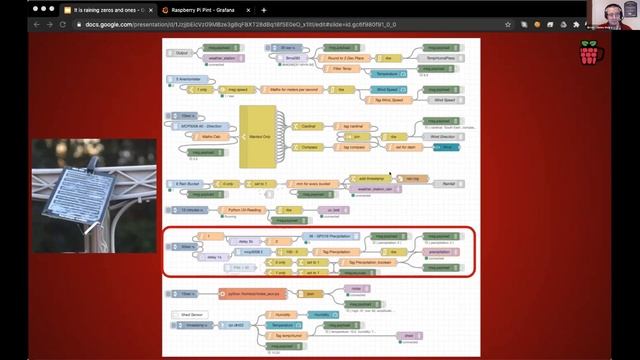Click the 'json' parser node
This screenshot has width=640, height=360.
(310, 294)
